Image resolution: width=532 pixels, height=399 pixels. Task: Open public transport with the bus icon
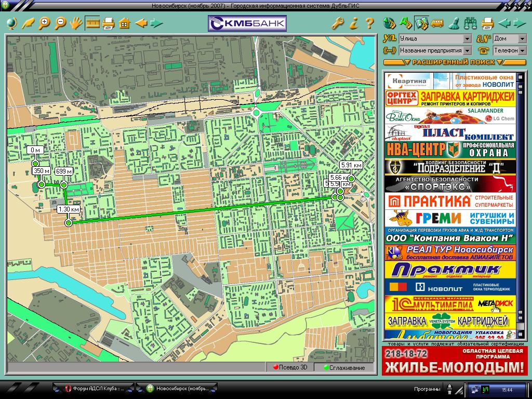click(437, 23)
